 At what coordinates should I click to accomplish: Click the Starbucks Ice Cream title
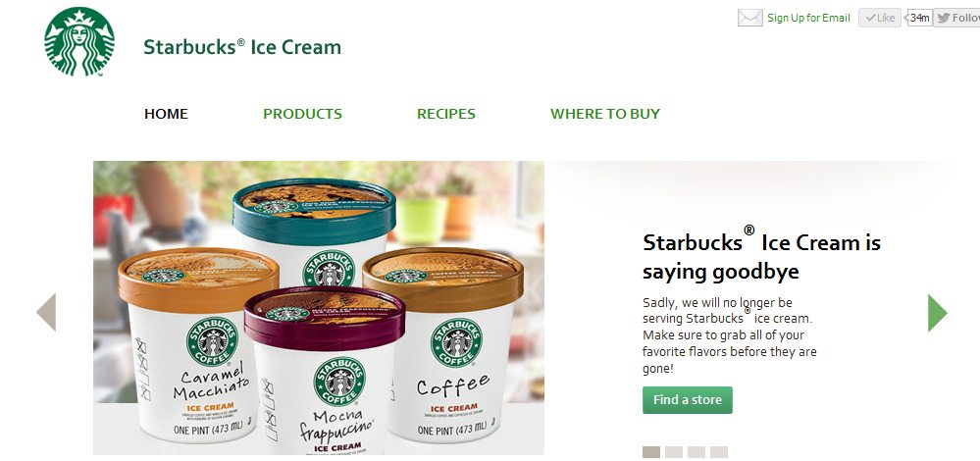[x=242, y=47]
